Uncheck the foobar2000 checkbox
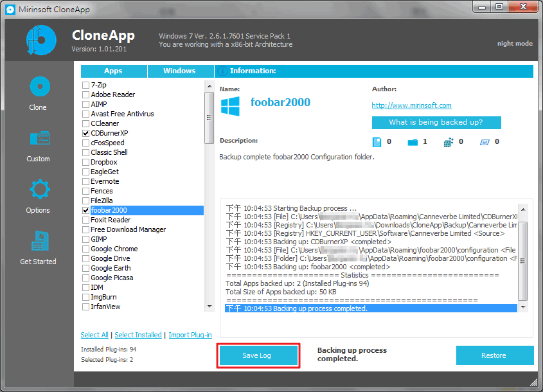Screen dimensions: 543x392 [85, 211]
